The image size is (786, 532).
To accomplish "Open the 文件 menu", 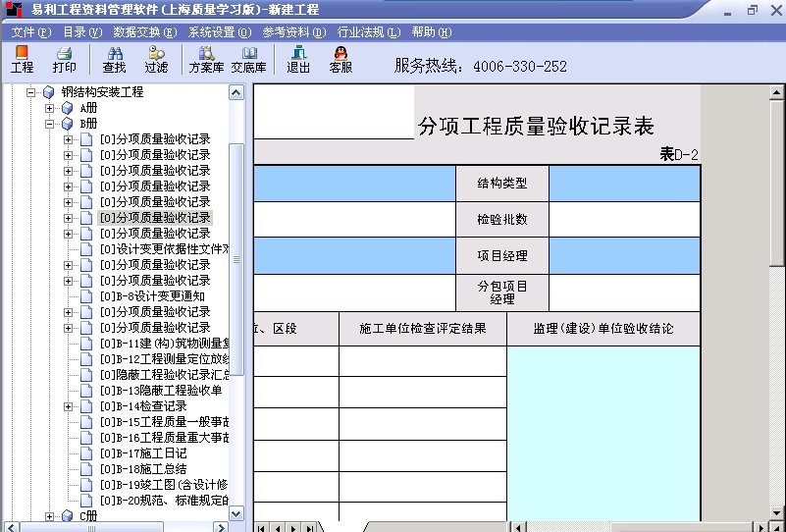I will [30, 32].
